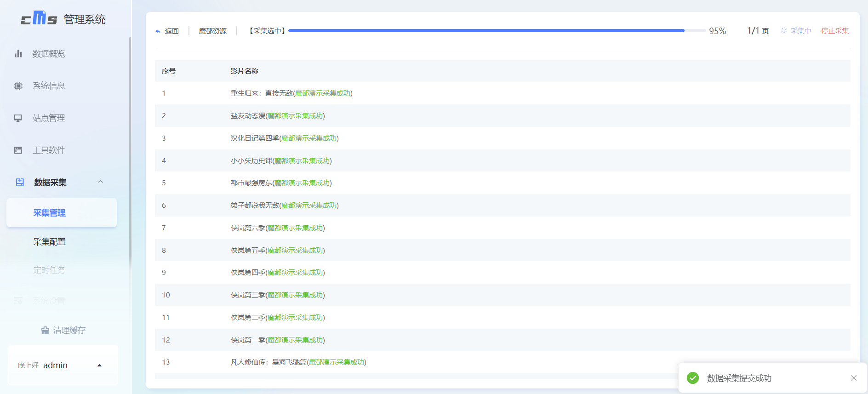The height and width of the screenshot is (394, 868).
Task: Click the row for 重生归来：直接无敌
Action: [x=291, y=93]
